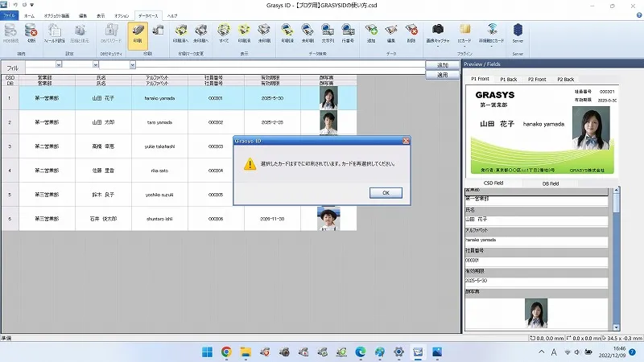
Task: Switch to the オブジェクト描画 ribbon tab
Action: click(56, 15)
